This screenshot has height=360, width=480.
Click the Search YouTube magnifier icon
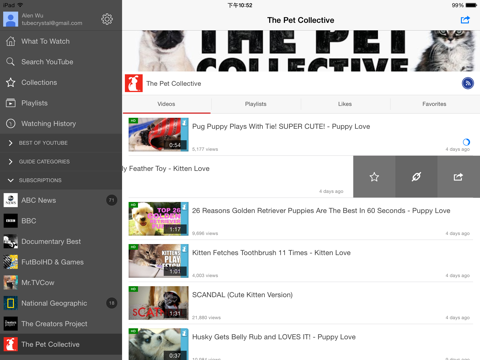click(x=11, y=62)
